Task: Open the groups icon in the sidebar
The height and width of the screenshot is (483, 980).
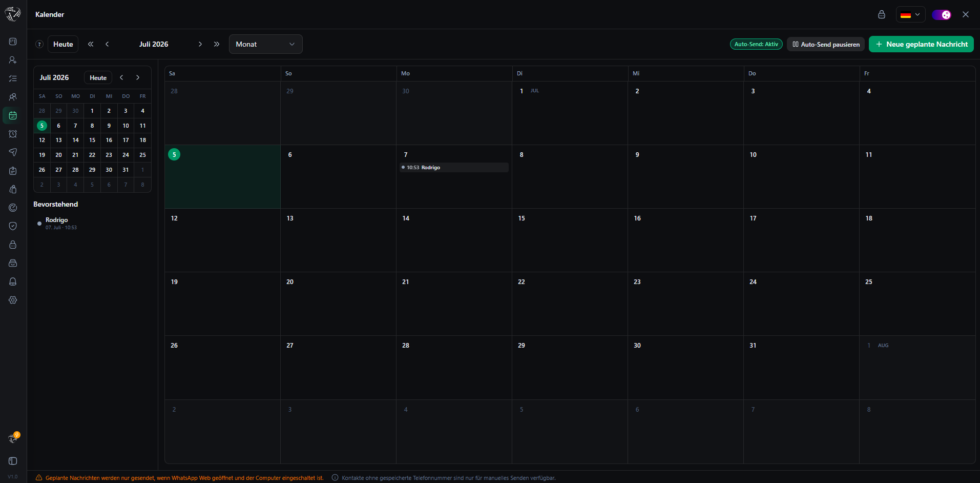Action: pos(13,97)
